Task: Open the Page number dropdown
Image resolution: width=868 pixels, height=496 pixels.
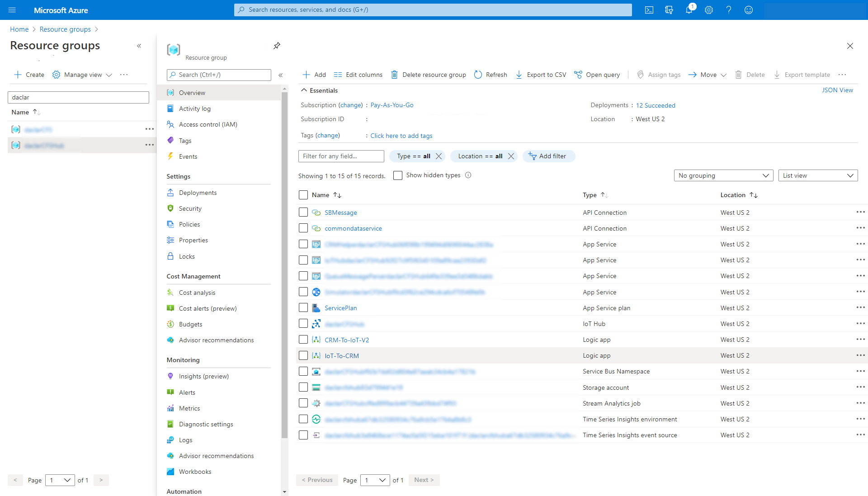Action: click(x=374, y=480)
